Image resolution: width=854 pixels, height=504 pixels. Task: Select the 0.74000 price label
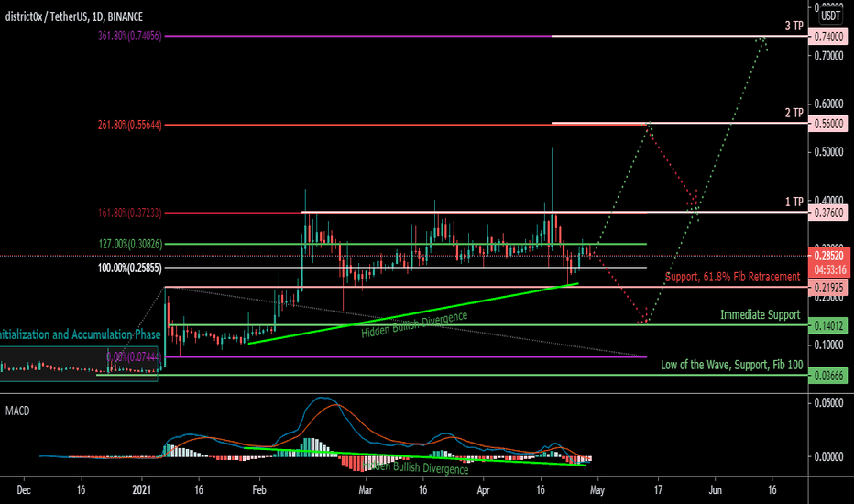point(828,37)
